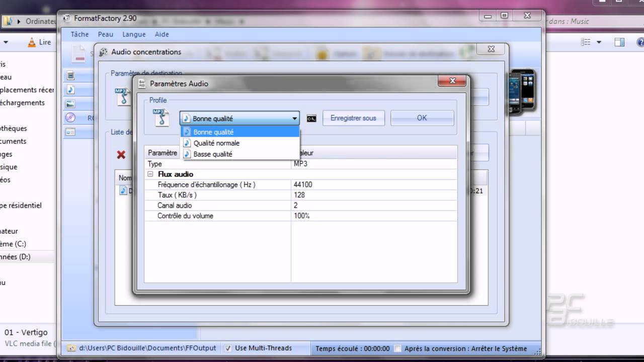Click the audio file icon in list
This screenshot has height=362, width=644.
(x=124, y=191)
